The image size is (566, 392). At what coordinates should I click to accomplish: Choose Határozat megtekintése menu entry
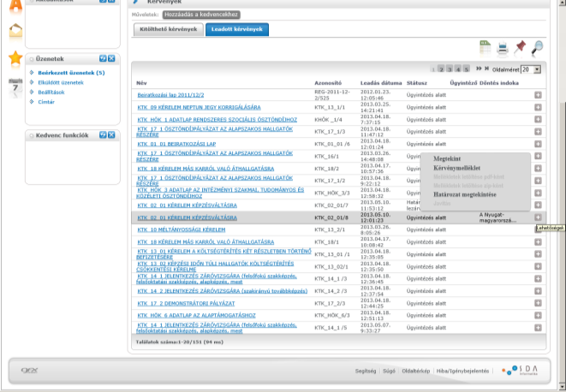click(x=465, y=194)
